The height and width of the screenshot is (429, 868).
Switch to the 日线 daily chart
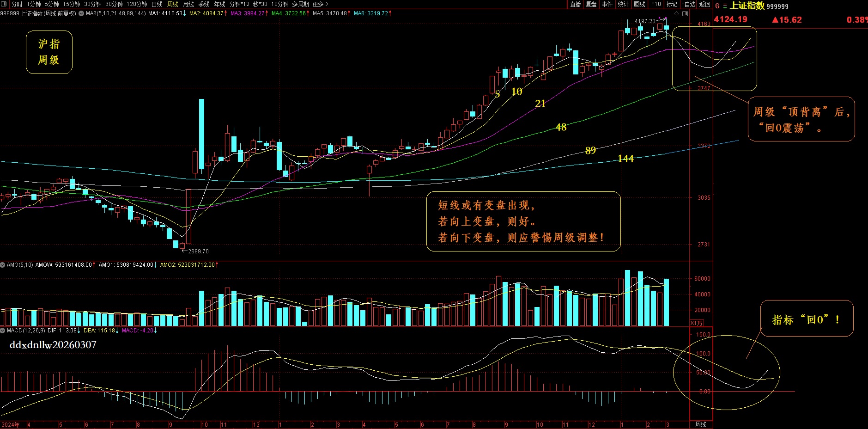[x=157, y=4]
